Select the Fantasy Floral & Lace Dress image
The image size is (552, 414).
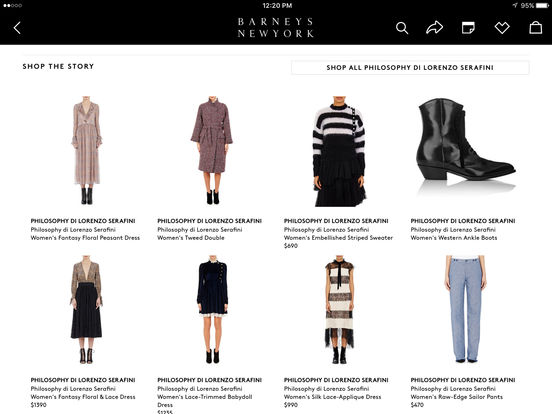[x=86, y=310]
